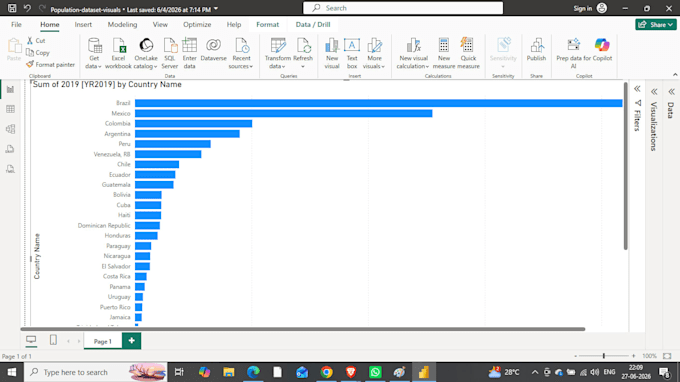Open the Optimize ribbon tab
The height and width of the screenshot is (382, 680).
pyautogui.click(x=197, y=25)
